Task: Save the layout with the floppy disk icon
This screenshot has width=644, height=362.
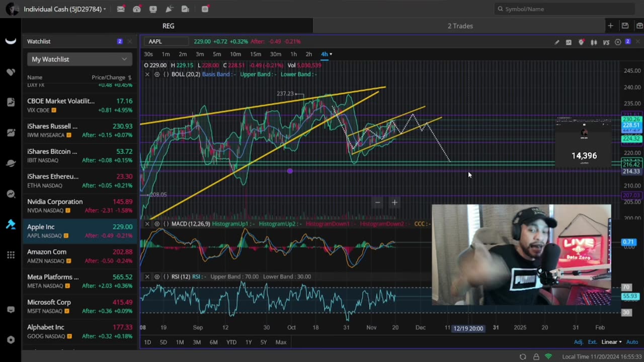Action: tap(625, 26)
